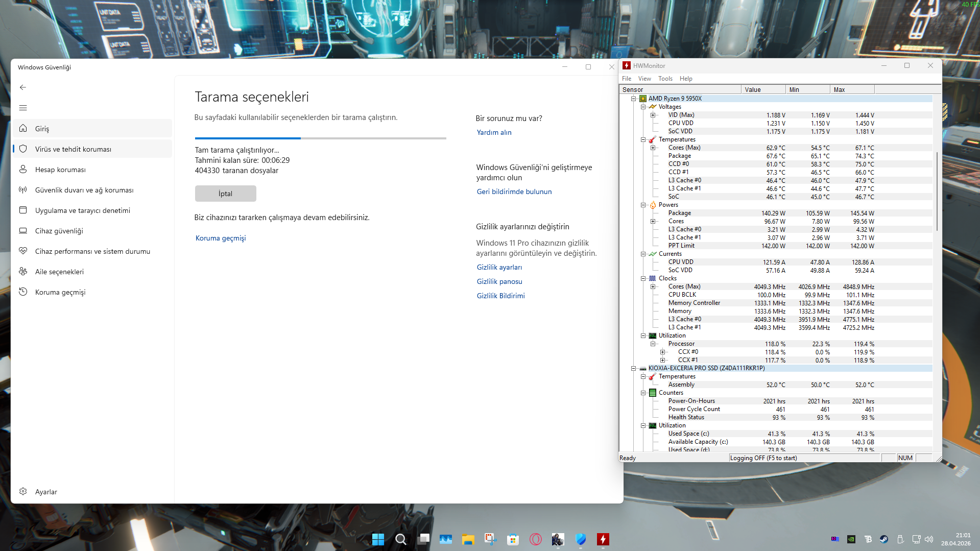Collapse the Processor utilization node
980x551 pixels.
pos(653,344)
